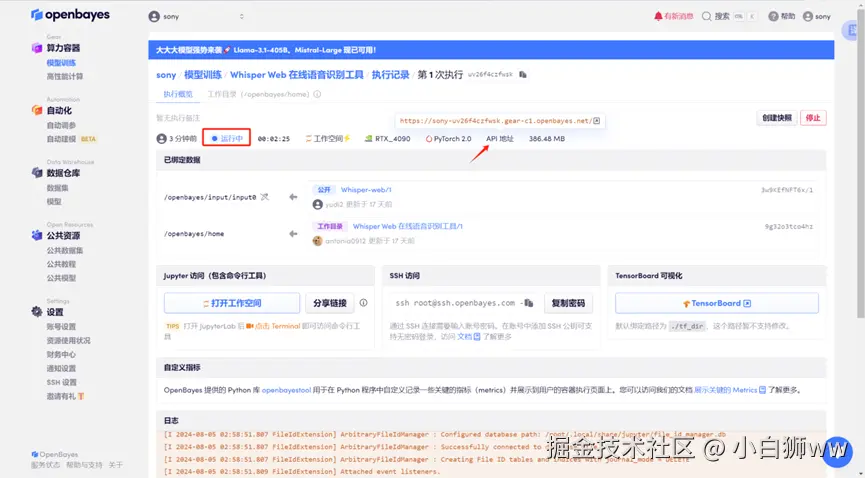Click the red Stop button
The width and height of the screenshot is (865, 478).
[x=813, y=118]
